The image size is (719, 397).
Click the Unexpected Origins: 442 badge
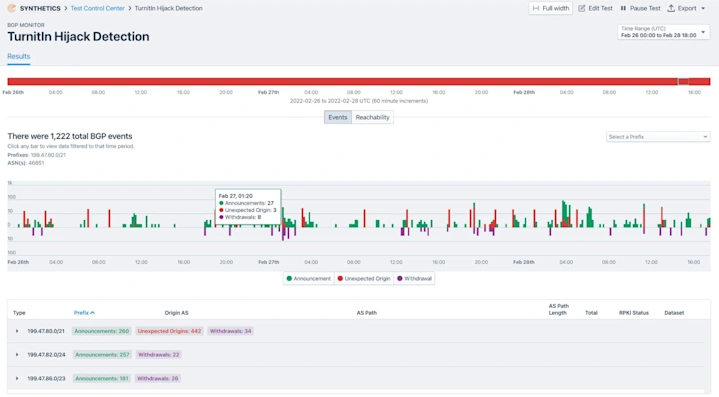pos(169,331)
